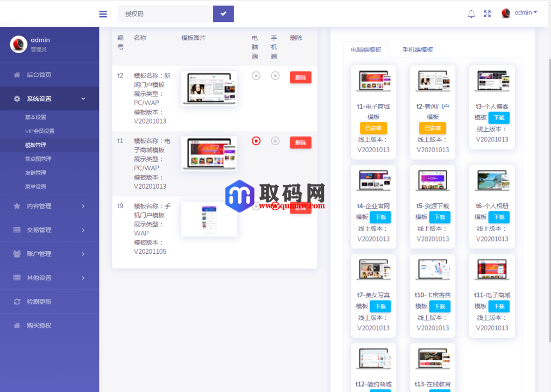Screen dimensions: 551x392
Task: Click the blue checkmark button beside 授权码
Action: tap(223, 13)
